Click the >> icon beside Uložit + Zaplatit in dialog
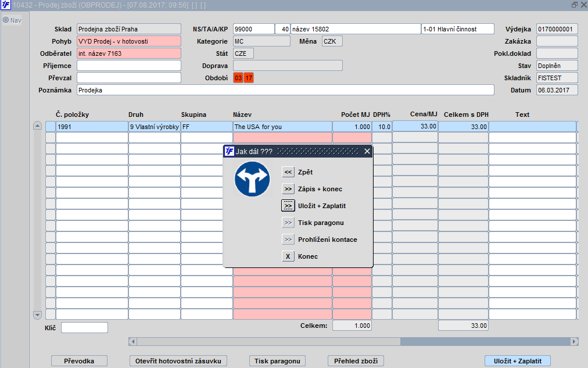Image resolution: width=588 pixels, height=368 pixels. click(x=288, y=206)
